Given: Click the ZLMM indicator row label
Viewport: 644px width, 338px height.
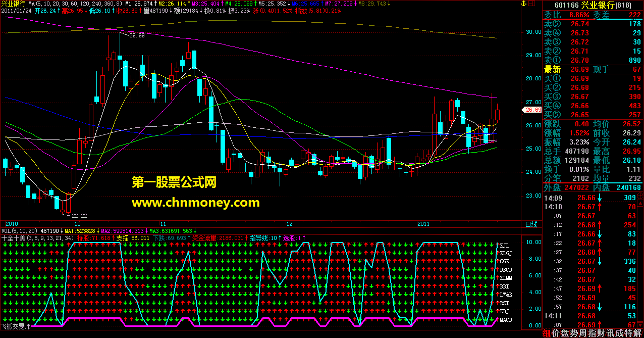Looking at the screenshot, I should 506,278.
